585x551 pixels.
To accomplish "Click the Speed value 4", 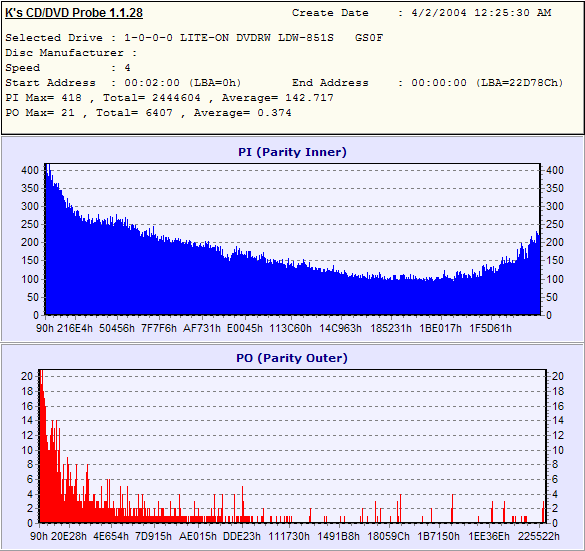I will (x=128, y=68).
